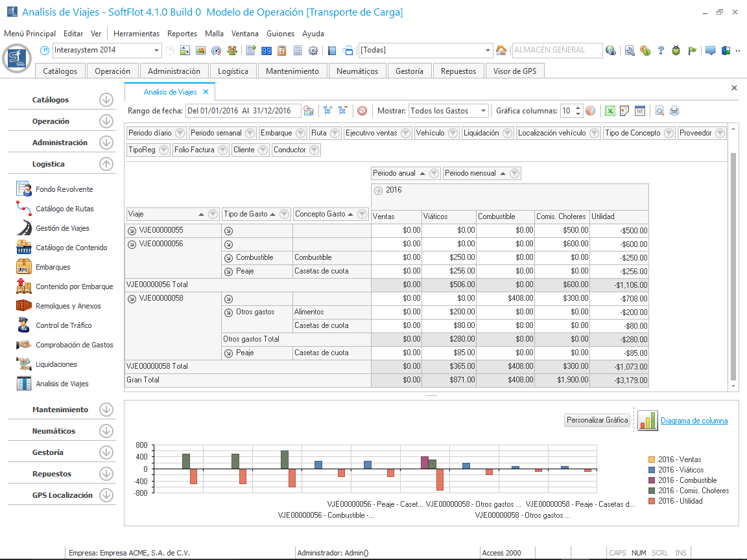Image resolution: width=747 pixels, height=560 pixels.
Task: Collapse the VJE00000058 trip row
Action: (132, 298)
